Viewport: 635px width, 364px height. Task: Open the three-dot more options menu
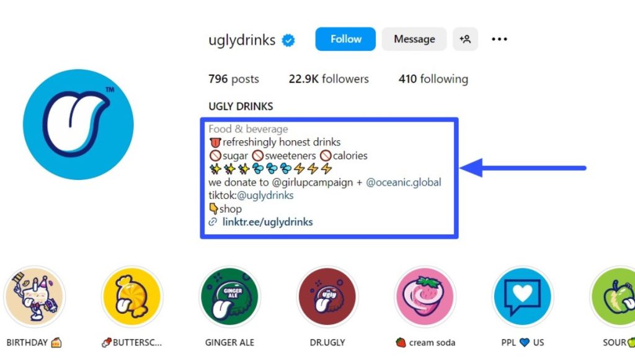tap(499, 39)
